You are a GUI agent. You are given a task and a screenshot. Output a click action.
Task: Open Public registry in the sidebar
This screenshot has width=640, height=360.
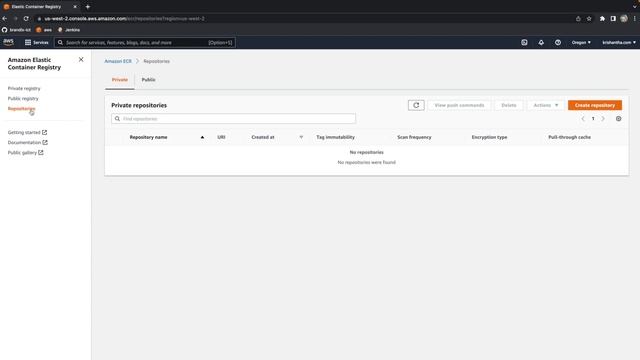[x=23, y=98]
